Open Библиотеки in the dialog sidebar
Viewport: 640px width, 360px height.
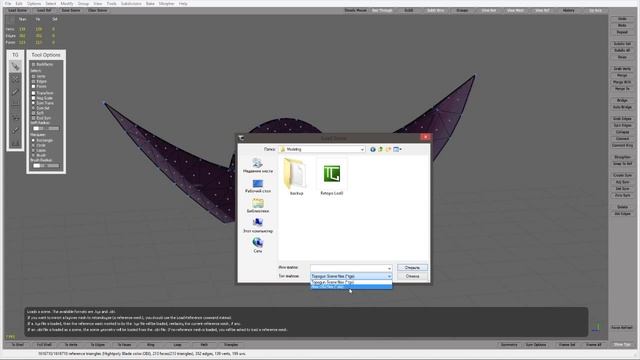[x=258, y=206]
